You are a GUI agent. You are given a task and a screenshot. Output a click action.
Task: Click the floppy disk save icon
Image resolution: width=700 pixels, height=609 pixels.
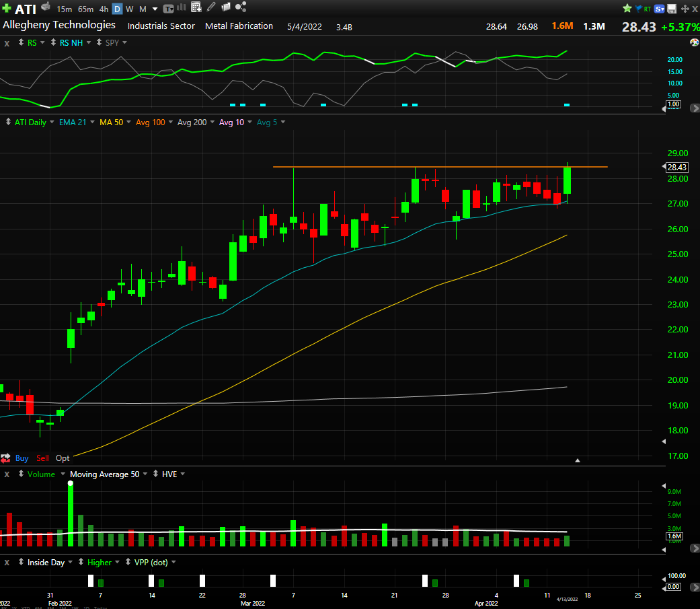pos(672,9)
